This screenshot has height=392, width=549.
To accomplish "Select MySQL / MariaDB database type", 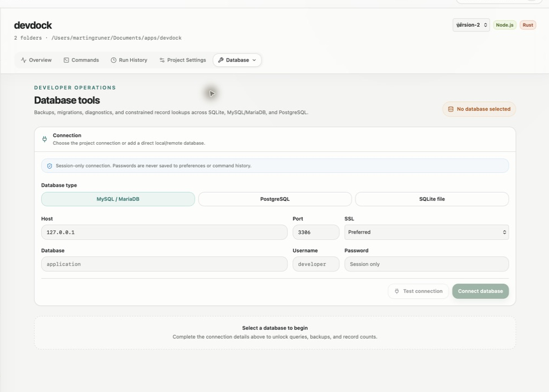I will pos(118,199).
